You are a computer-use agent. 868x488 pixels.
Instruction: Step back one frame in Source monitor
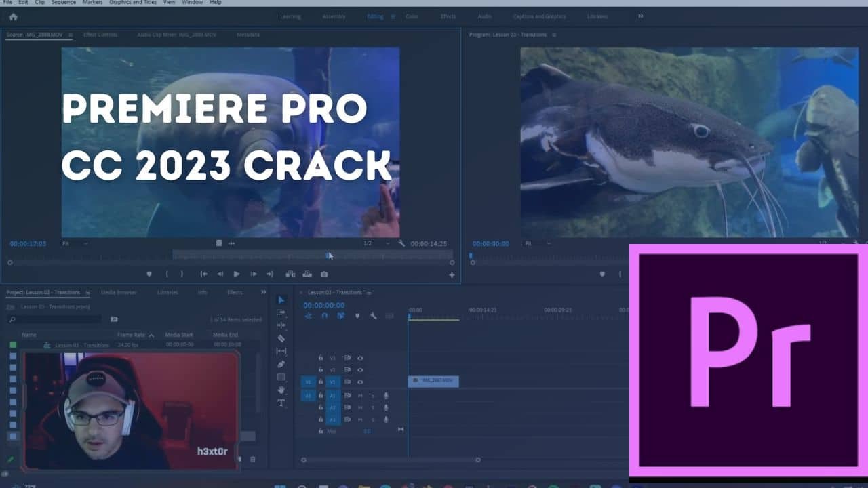point(220,274)
